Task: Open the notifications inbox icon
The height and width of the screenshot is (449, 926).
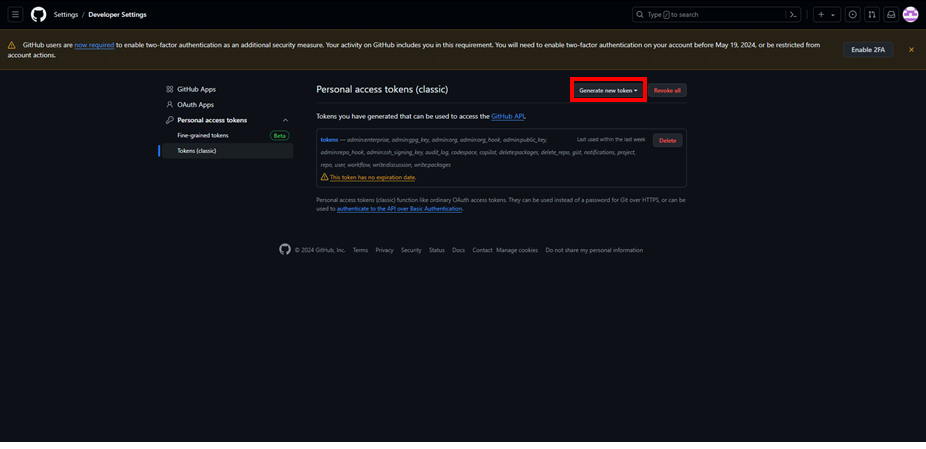Action: point(891,14)
